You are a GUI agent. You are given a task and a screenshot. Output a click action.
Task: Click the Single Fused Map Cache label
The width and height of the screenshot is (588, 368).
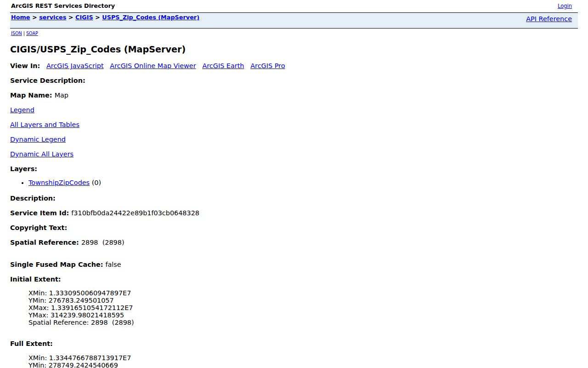(x=57, y=264)
